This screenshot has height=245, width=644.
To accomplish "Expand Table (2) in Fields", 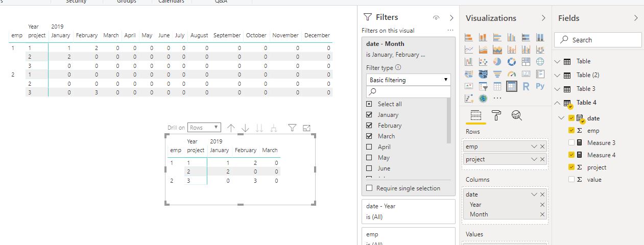I will pos(557,75).
